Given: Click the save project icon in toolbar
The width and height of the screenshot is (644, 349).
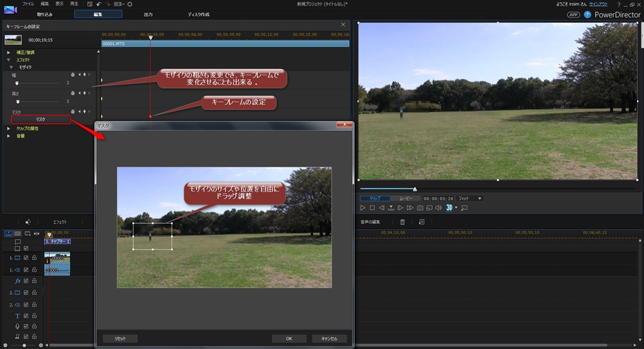Looking at the screenshot, I should tap(90, 4).
